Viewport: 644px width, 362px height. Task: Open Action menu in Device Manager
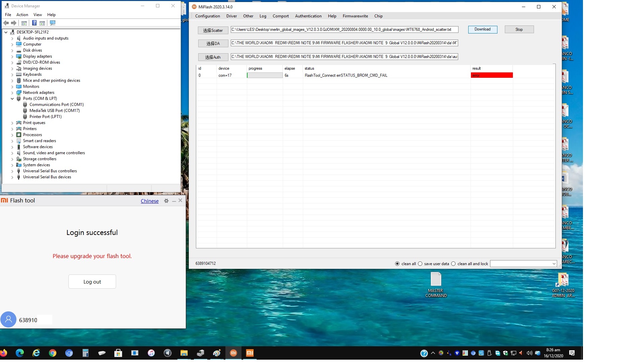tap(22, 15)
